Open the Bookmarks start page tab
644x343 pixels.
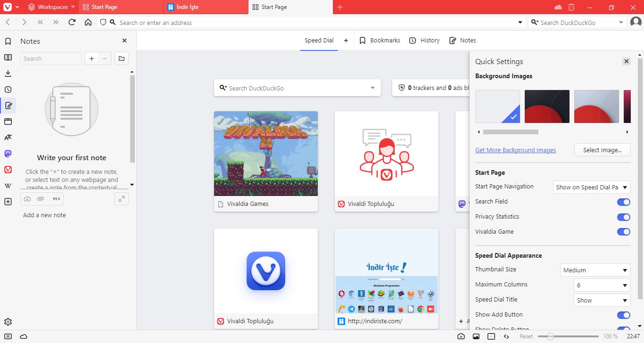pos(380,41)
